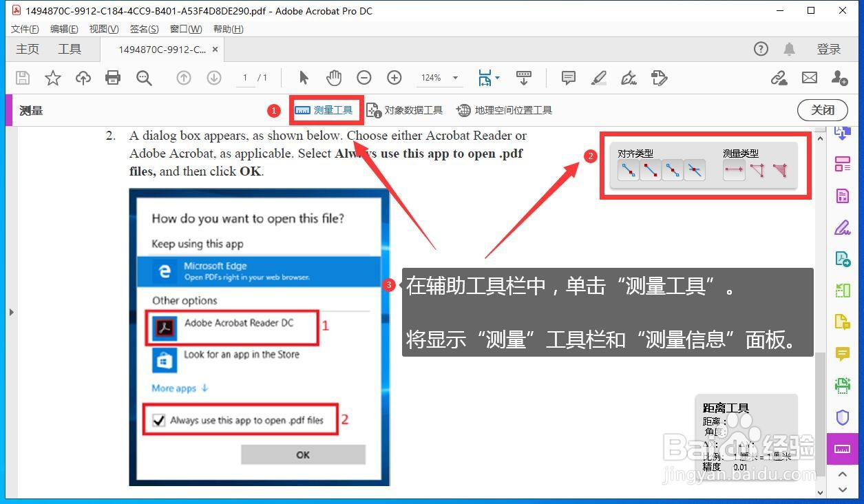Open the Help question mark icon
Screen dimensions: 864x504
761,49
